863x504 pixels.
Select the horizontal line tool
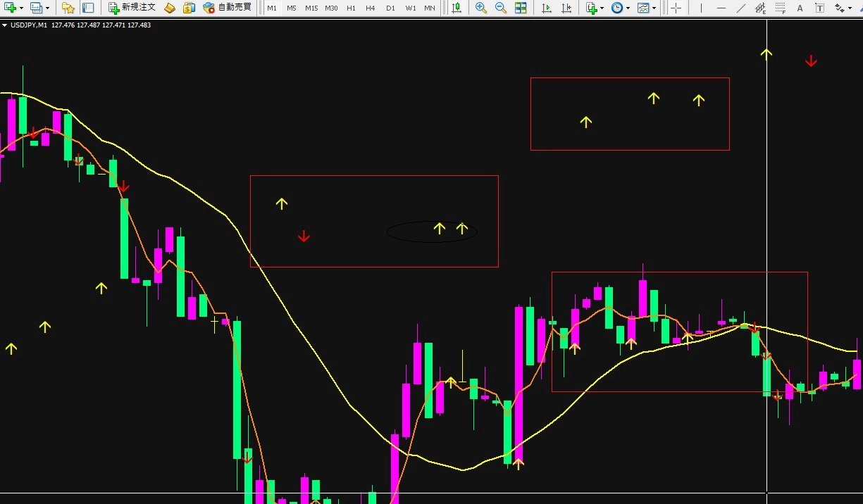pyautogui.click(x=721, y=8)
